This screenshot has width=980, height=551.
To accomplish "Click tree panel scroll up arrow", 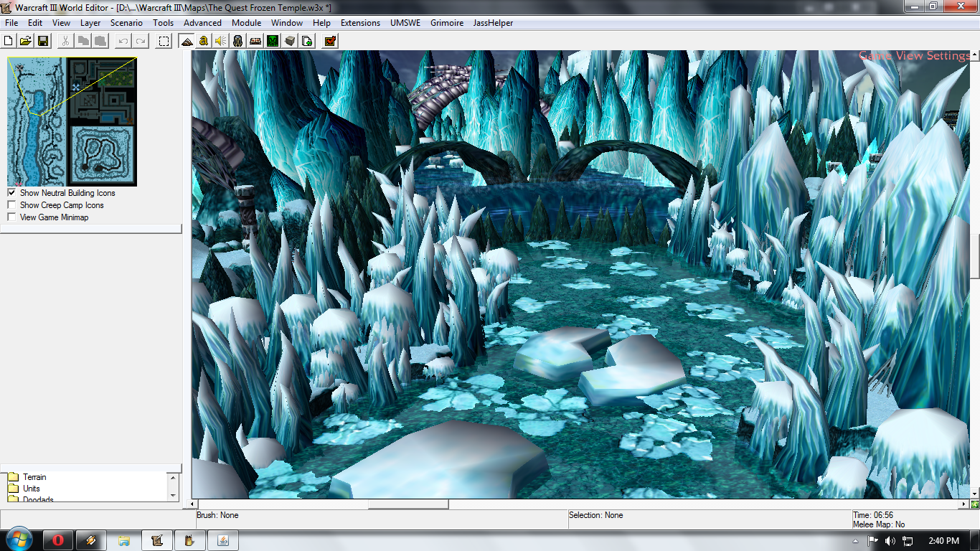I will coord(172,477).
